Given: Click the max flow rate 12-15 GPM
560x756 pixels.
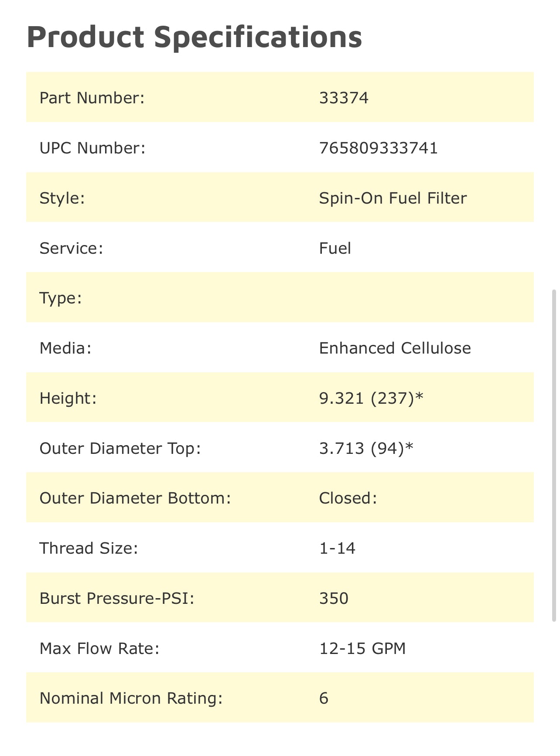Looking at the screenshot, I should tap(362, 648).
